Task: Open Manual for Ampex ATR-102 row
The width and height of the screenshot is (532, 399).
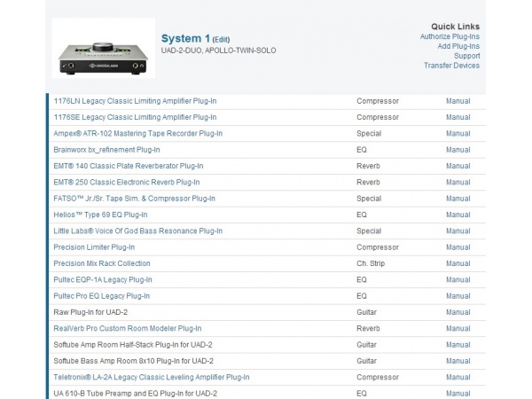Action: (x=458, y=134)
